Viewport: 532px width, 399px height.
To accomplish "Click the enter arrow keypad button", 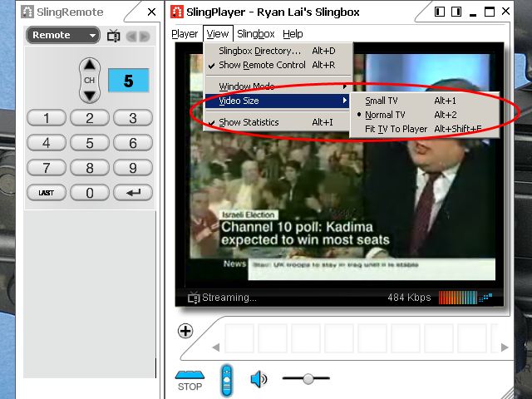I will (x=133, y=193).
